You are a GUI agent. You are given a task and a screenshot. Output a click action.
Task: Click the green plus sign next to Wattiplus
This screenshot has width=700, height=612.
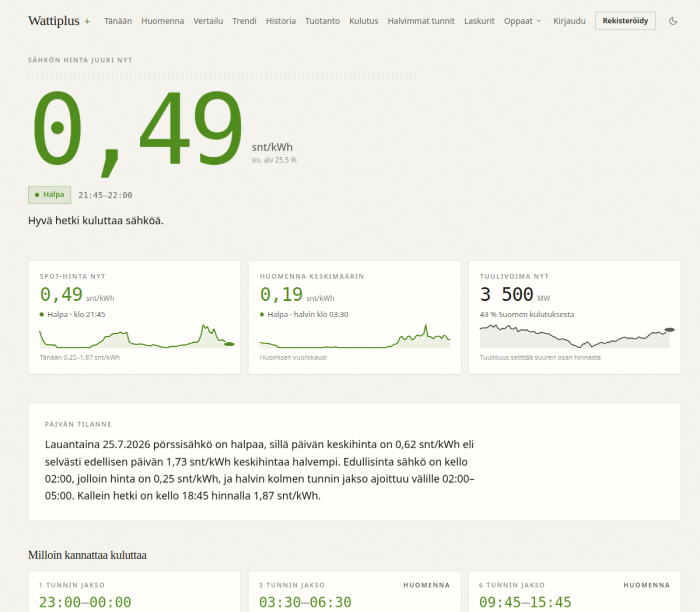(x=87, y=21)
